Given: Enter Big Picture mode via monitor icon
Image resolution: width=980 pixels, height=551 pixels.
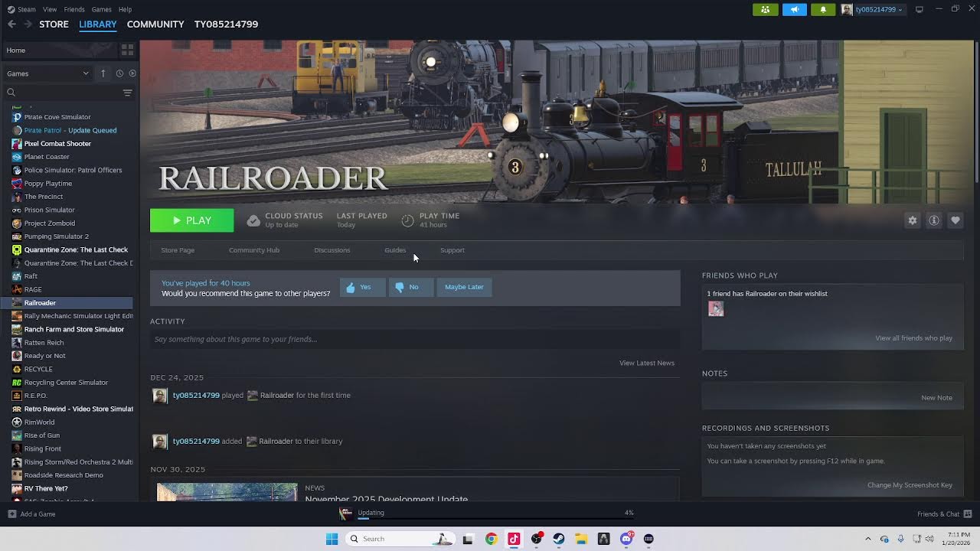Looking at the screenshot, I should click(919, 9).
